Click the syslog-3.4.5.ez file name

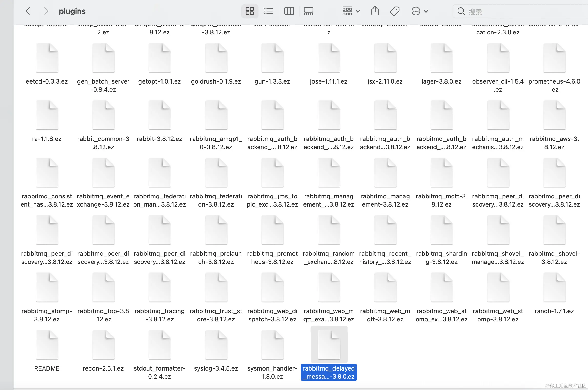click(x=216, y=368)
